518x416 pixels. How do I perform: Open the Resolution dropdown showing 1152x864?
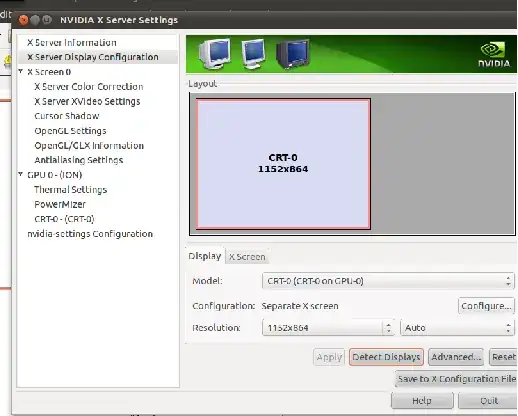328,328
